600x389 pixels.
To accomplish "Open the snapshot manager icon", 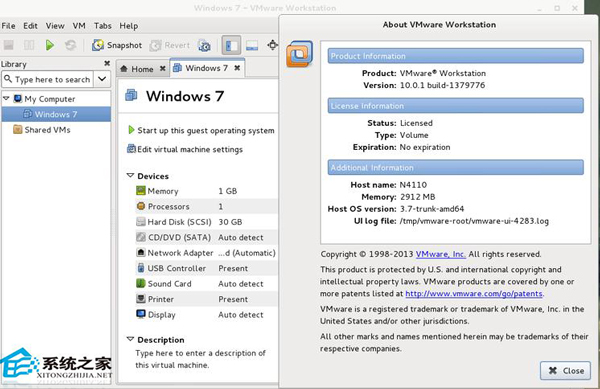I will pos(204,46).
